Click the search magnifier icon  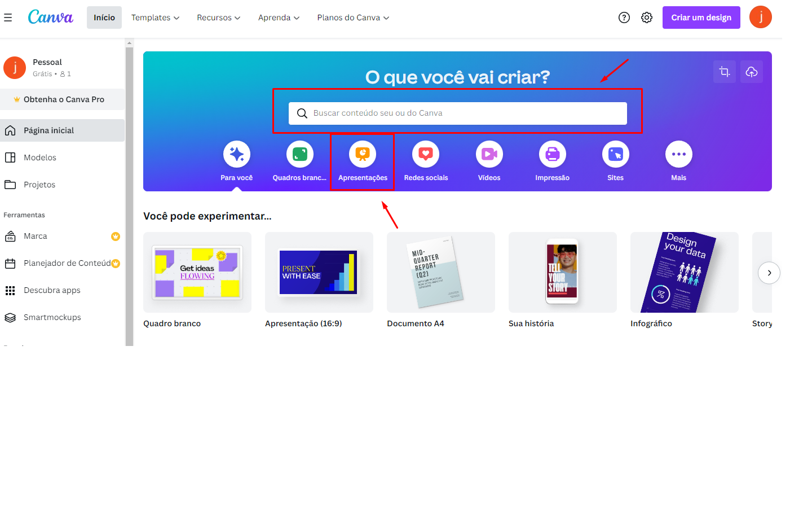(302, 113)
